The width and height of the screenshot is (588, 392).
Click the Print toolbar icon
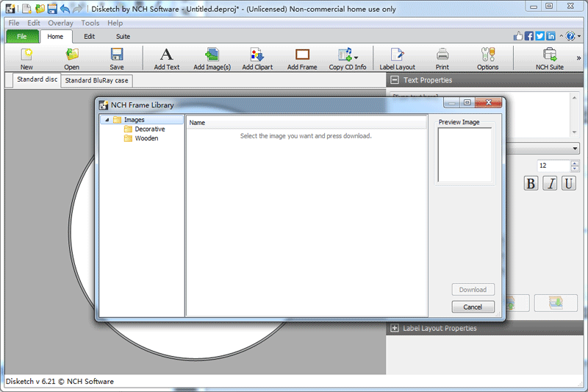coord(442,59)
